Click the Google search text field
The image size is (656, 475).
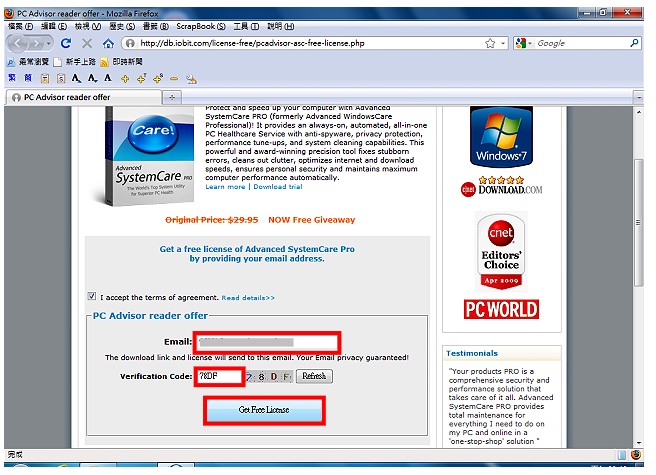[582, 43]
